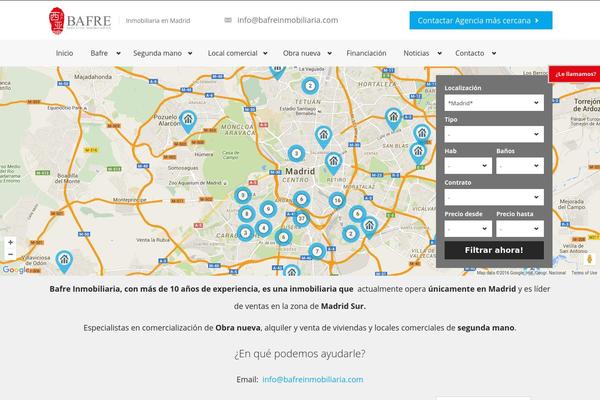This screenshot has height=400, width=600.
Task: Open the map Terms of Use link
Action: click(x=584, y=273)
